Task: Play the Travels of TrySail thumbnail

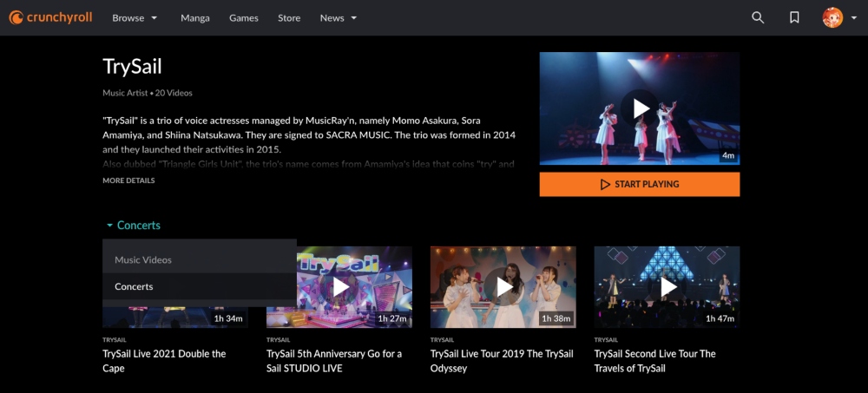Action: click(667, 286)
